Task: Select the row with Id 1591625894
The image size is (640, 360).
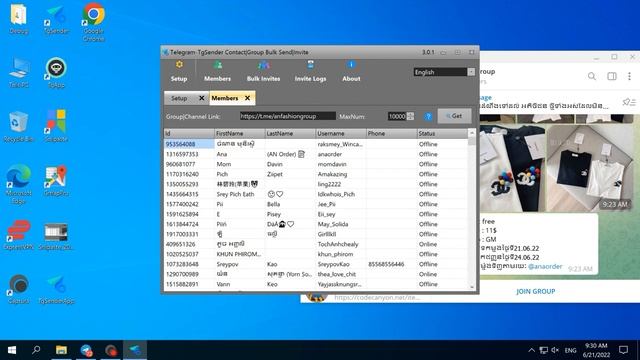Action: (x=316, y=214)
